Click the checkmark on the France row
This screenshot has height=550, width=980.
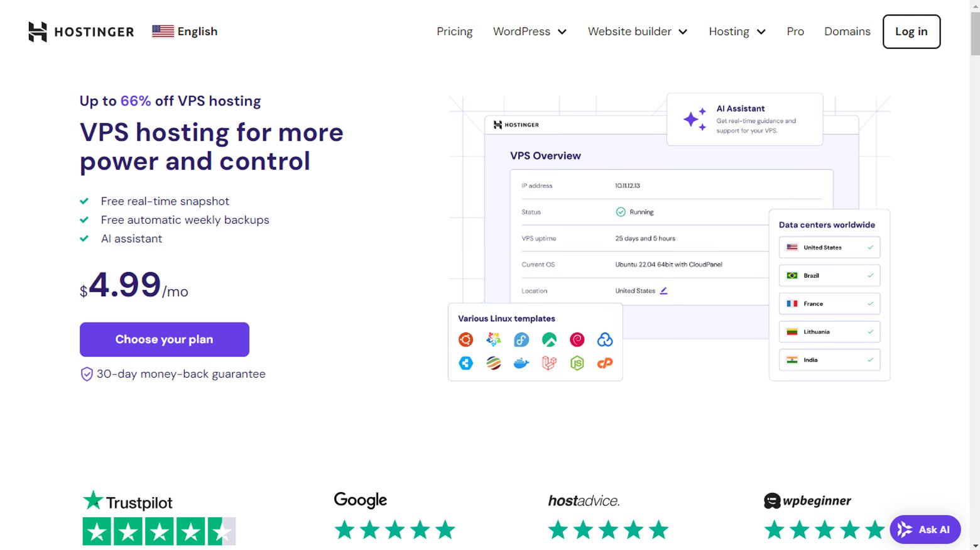(x=870, y=304)
